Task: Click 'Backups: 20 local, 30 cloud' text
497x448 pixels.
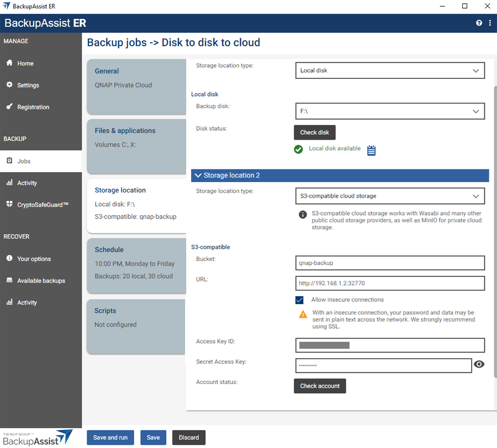Action: click(134, 276)
